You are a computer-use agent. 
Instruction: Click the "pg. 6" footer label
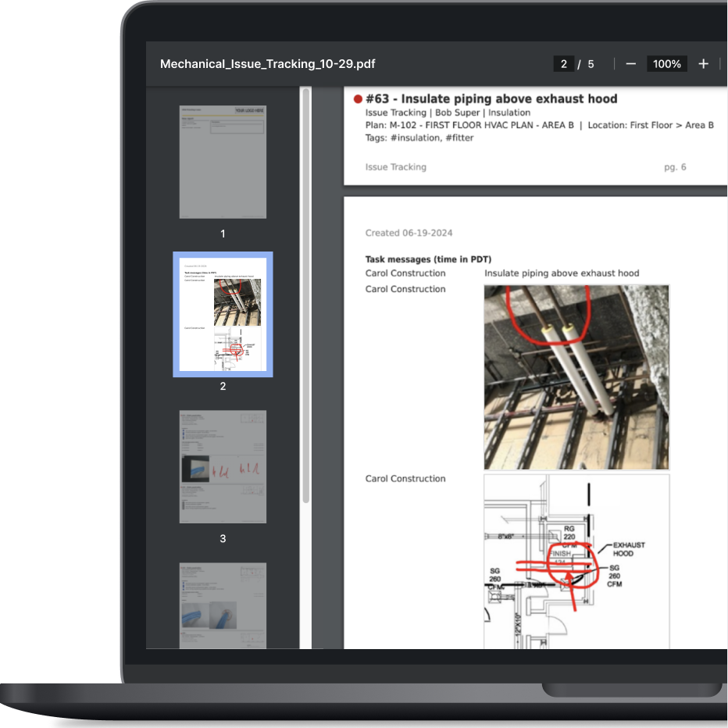[x=675, y=167]
